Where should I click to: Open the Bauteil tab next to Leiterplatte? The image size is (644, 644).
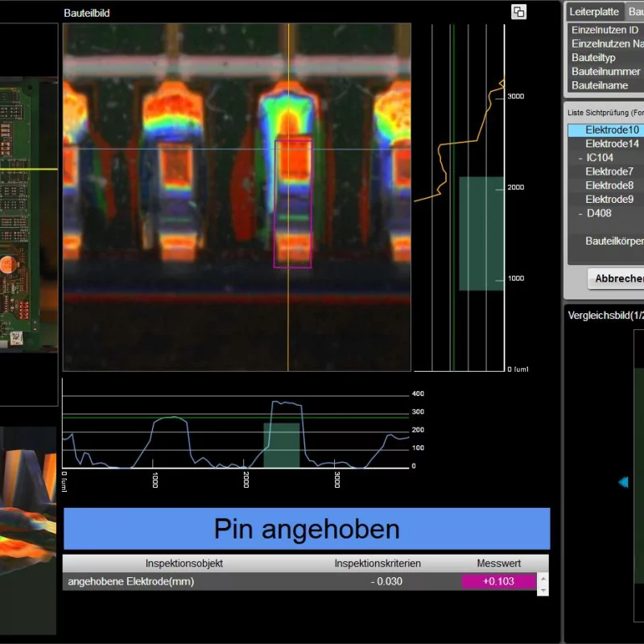pyautogui.click(x=635, y=12)
